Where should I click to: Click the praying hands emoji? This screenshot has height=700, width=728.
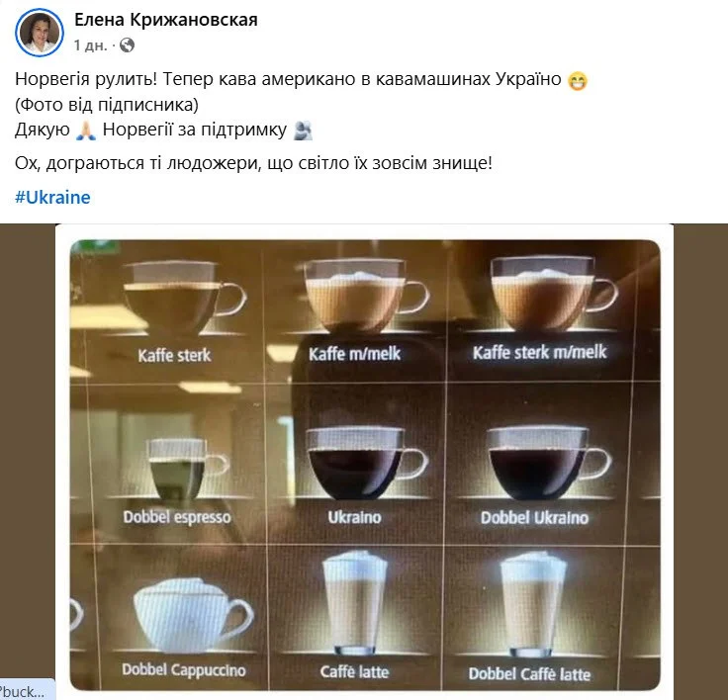tap(86, 131)
